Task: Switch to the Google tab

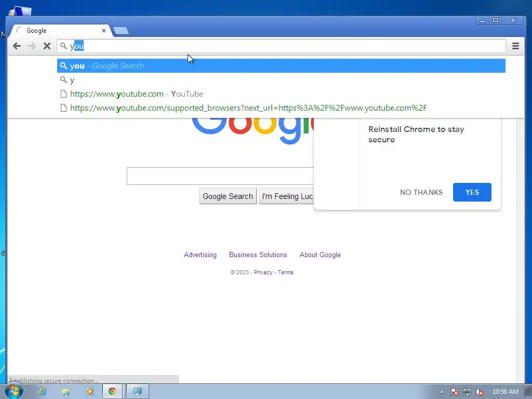Action: (x=61, y=31)
